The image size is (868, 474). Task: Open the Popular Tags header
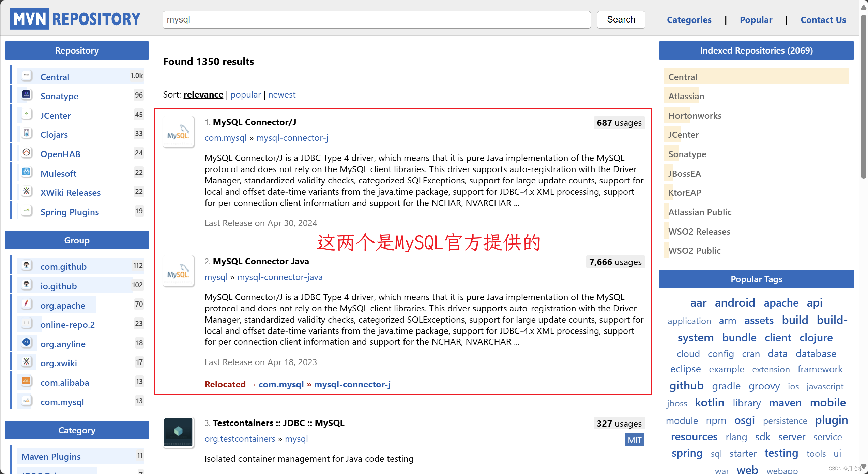[756, 279]
